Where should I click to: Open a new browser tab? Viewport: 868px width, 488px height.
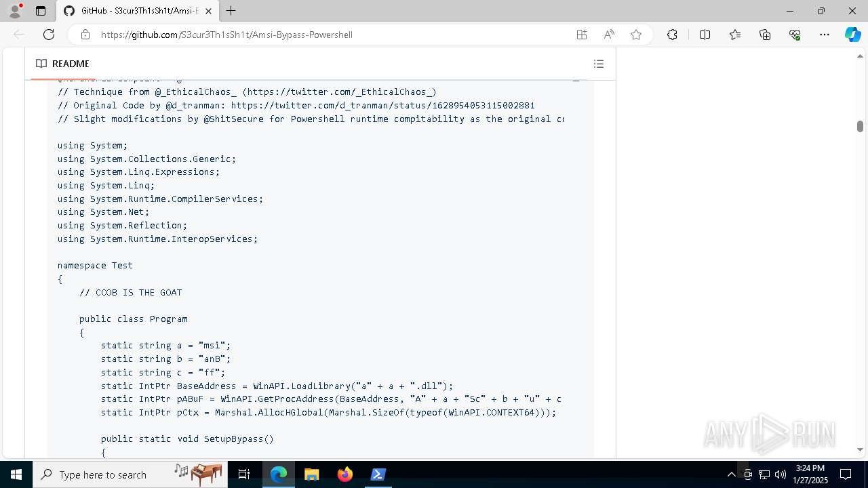(231, 11)
